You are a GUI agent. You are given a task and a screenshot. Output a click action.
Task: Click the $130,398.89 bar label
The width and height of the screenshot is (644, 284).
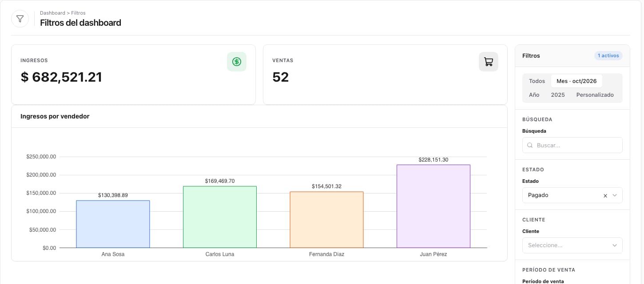[113, 195]
